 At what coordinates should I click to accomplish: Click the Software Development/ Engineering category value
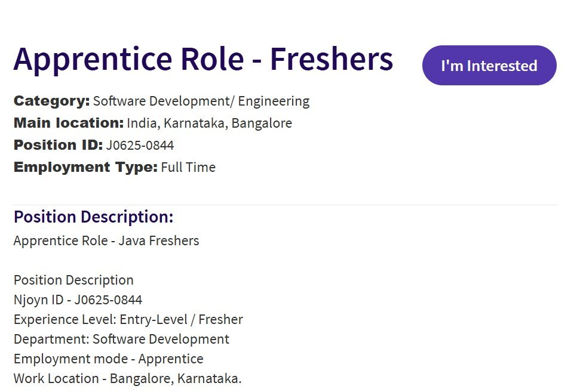coord(201,101)
